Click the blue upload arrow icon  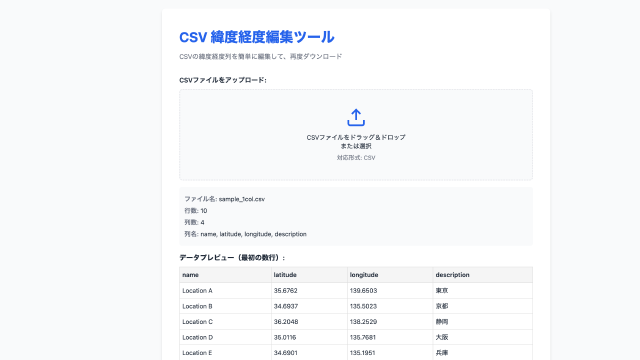click(x=356, y=118)
